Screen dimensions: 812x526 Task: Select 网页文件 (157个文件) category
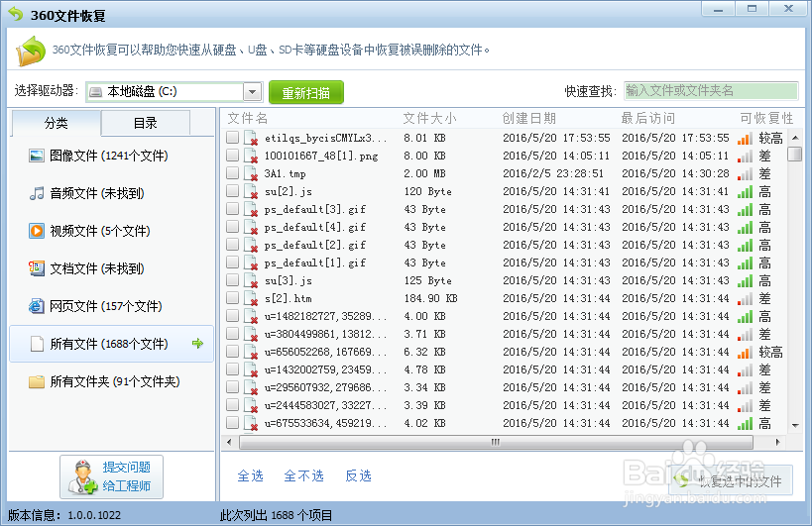pyautogui.click(x=111, y=306)
